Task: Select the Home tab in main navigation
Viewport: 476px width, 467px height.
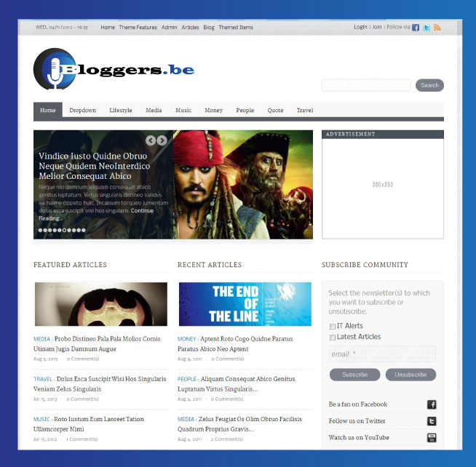Action: [48, 110]
